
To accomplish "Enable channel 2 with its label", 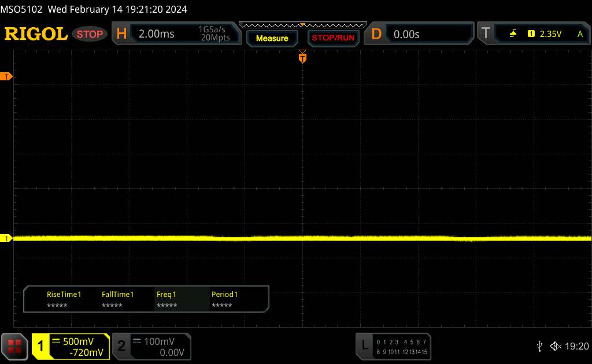I will click(121, 347).
